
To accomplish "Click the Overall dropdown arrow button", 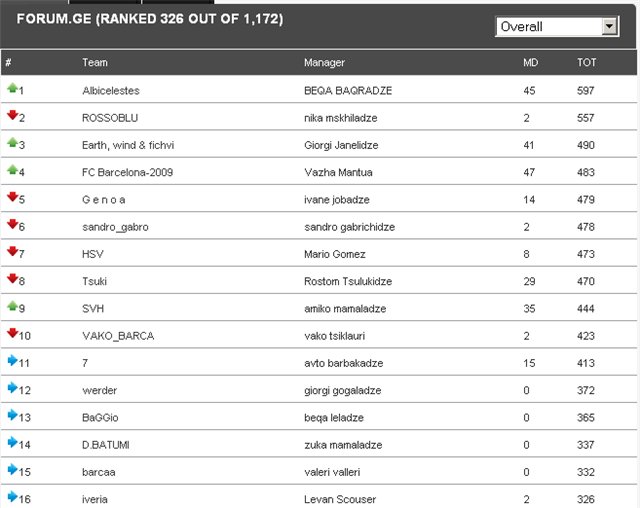I will [610, 27].
